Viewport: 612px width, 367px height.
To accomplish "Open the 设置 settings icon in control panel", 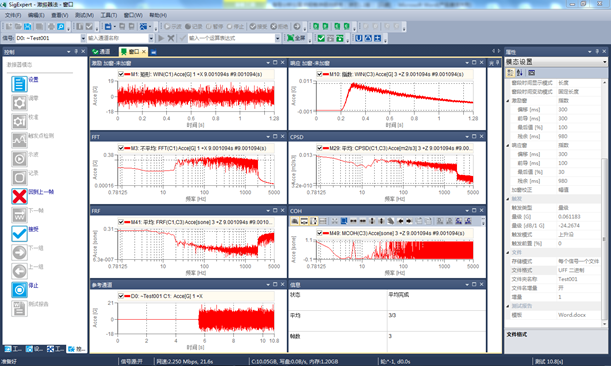I will tap(19, 84).
